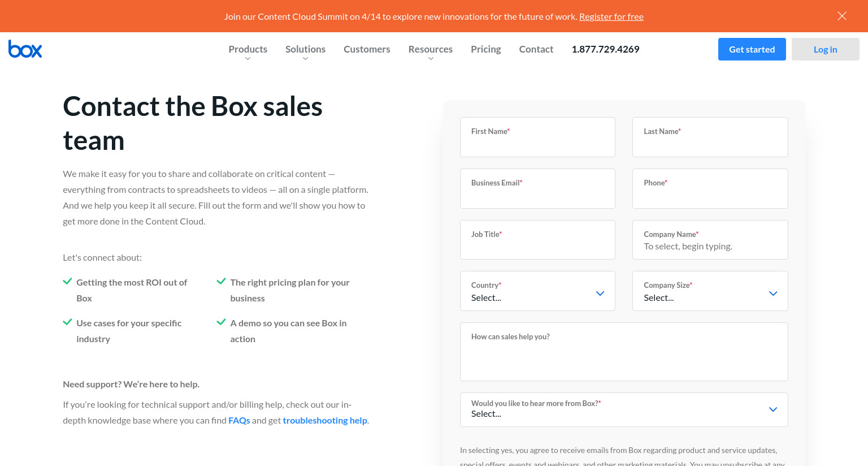Click the Box logo

[x=25, y=49]
